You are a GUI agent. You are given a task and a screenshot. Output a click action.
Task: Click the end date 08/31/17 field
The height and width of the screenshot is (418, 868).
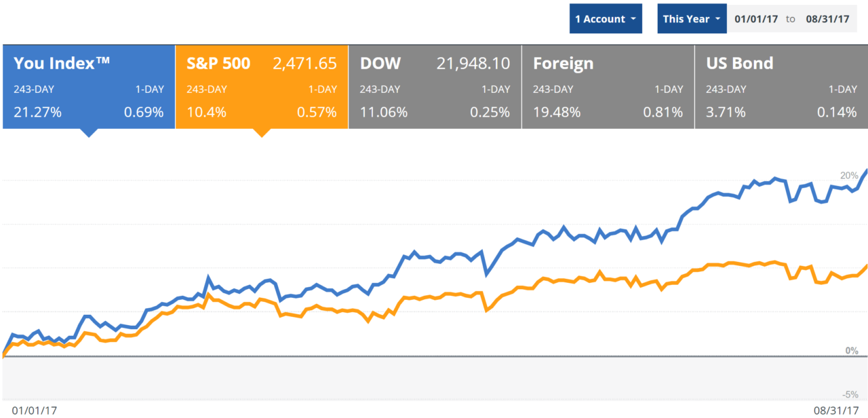point(827,19)
